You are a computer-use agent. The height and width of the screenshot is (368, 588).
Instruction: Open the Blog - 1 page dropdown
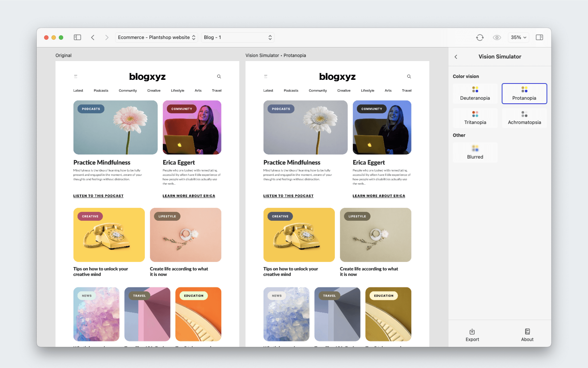tap(237, 37)
